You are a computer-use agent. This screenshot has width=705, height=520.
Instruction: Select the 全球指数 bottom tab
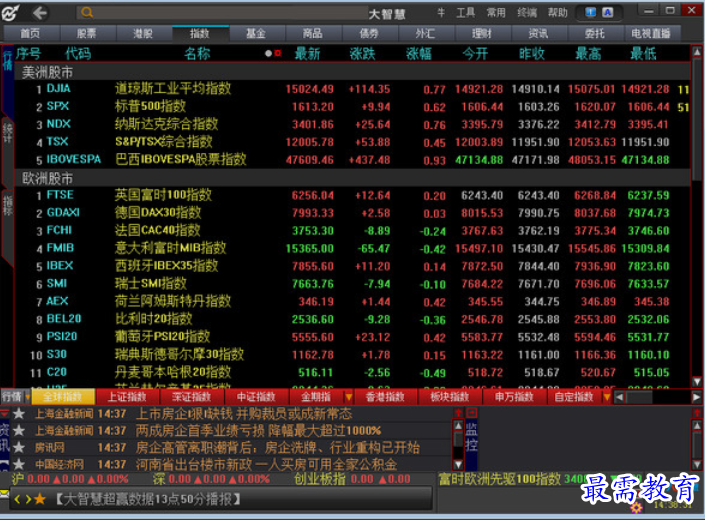pyautogui.click(x=63, y=397)
